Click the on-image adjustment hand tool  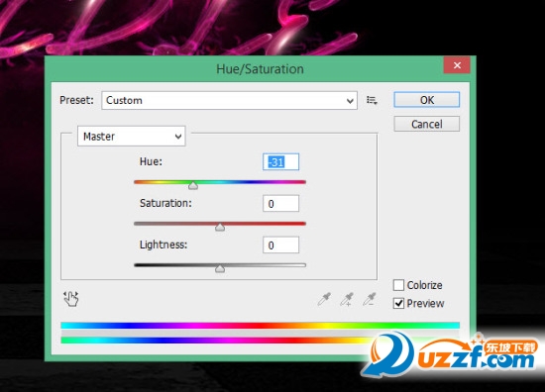(x=71, y=299)
